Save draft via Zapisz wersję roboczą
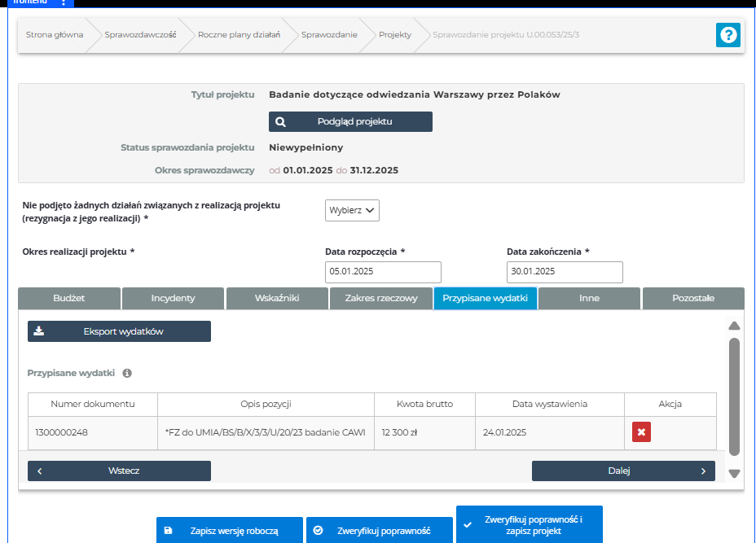Image resolution: width=756 pixels, height=543 pixels. click(x=230, y=530)
